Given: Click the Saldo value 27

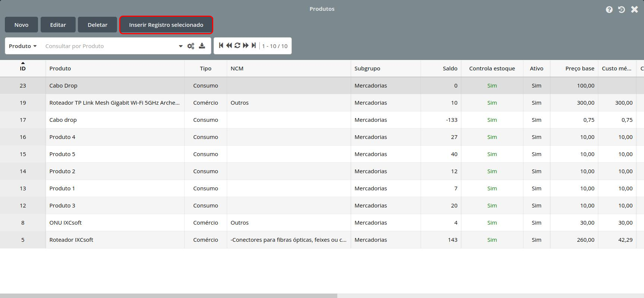Looking at the screenshot, I should (x=454, y=137).
